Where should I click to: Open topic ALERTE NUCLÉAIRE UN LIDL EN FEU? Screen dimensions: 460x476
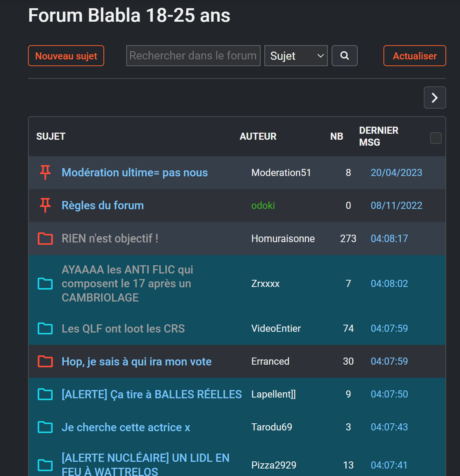(x=146, y=464)
